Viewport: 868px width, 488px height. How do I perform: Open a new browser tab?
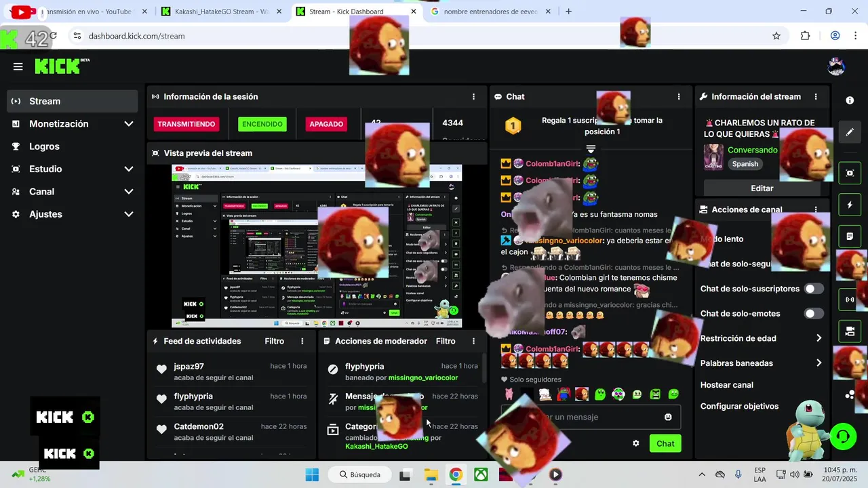[568, 12]
